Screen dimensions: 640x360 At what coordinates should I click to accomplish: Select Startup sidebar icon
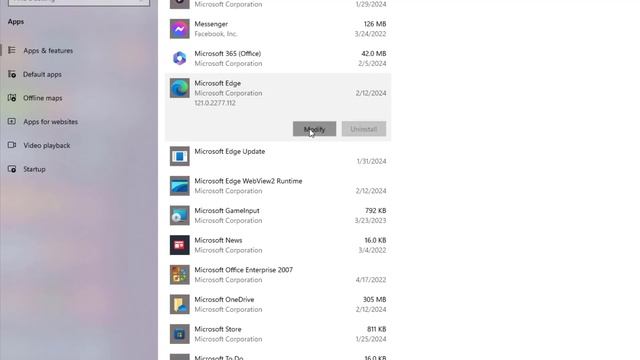click(12, 169)
